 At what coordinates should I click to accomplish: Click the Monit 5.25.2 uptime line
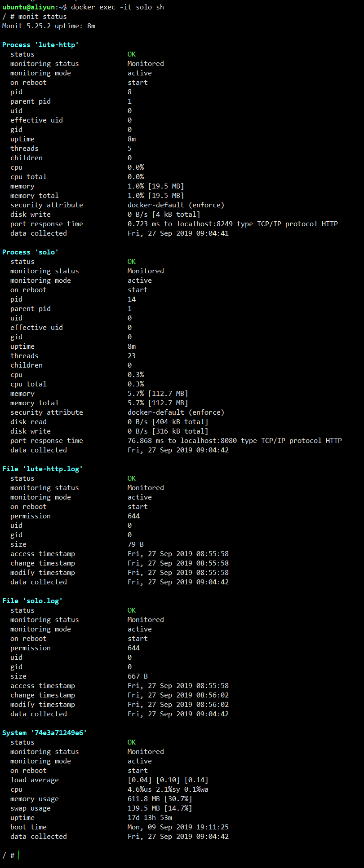click(49, 26)
